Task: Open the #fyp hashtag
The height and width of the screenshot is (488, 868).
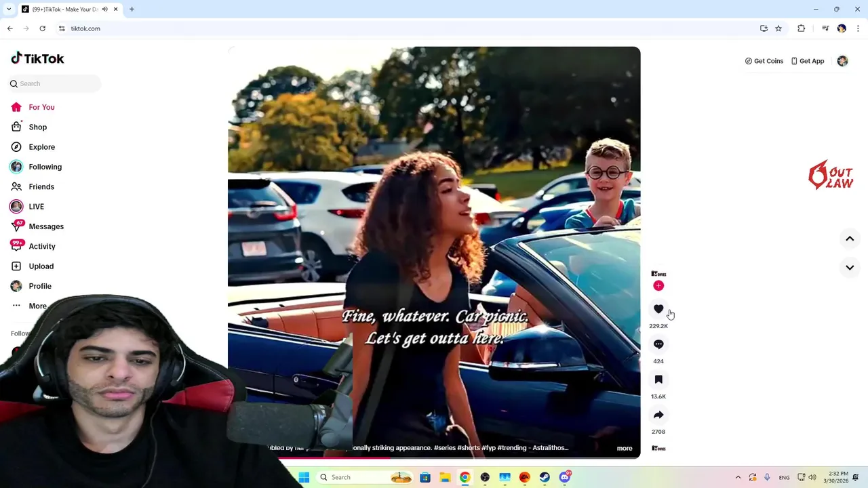Action: (488, 448)
